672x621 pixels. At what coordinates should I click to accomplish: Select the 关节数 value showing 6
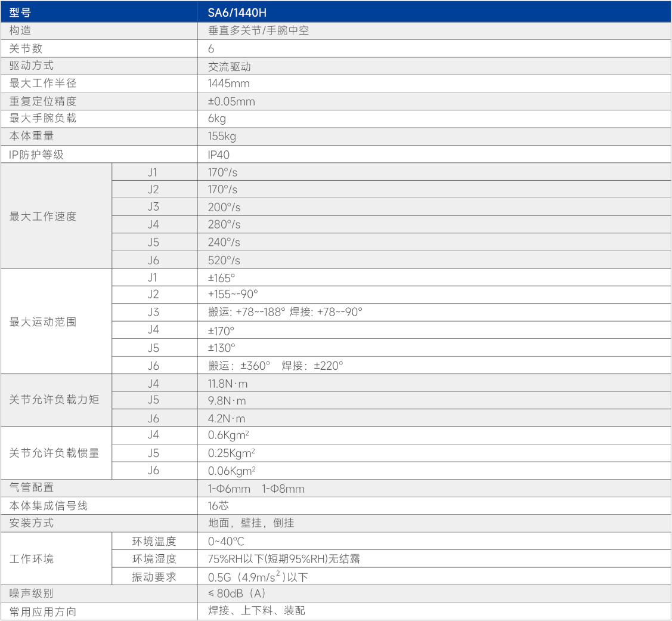point(209,48)
